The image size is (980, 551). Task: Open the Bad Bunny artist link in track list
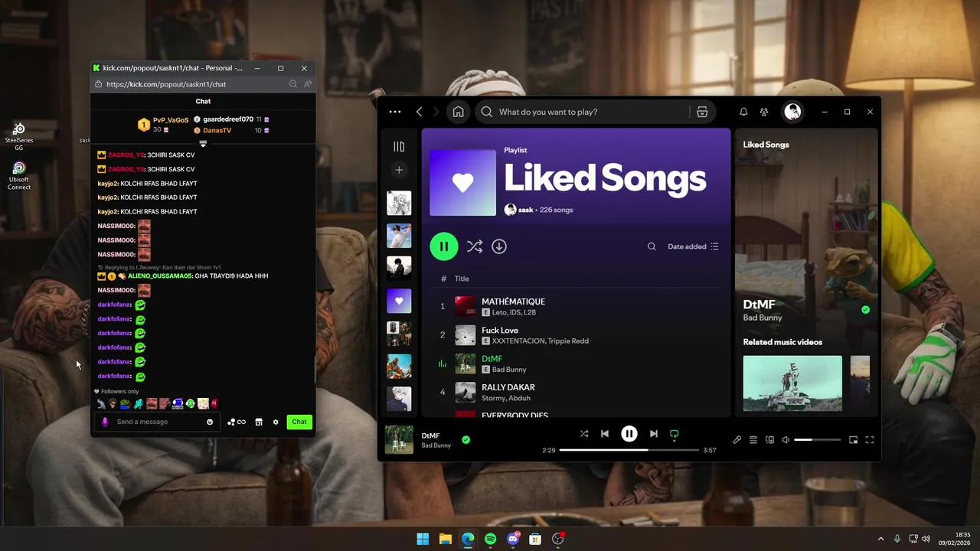pyautogui.click(x=509, y=370)
